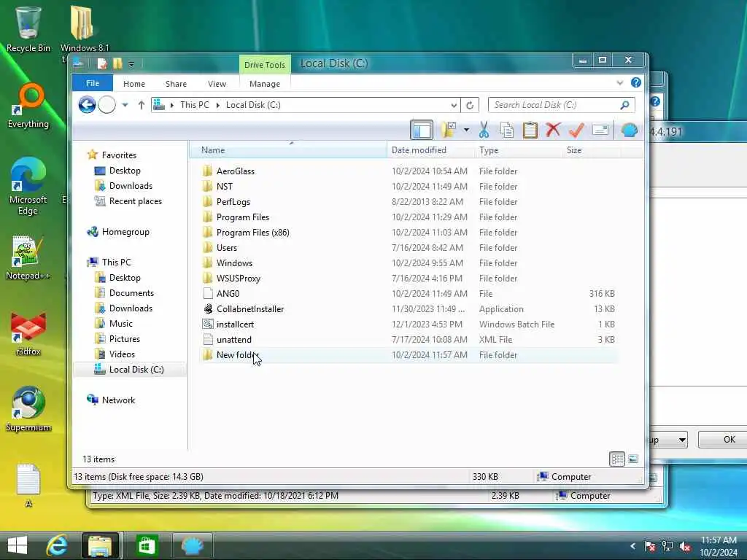Viewport: 747px width, 560px height.
Task: Open the Store icon on taskbar
Action: click(146, 545)
